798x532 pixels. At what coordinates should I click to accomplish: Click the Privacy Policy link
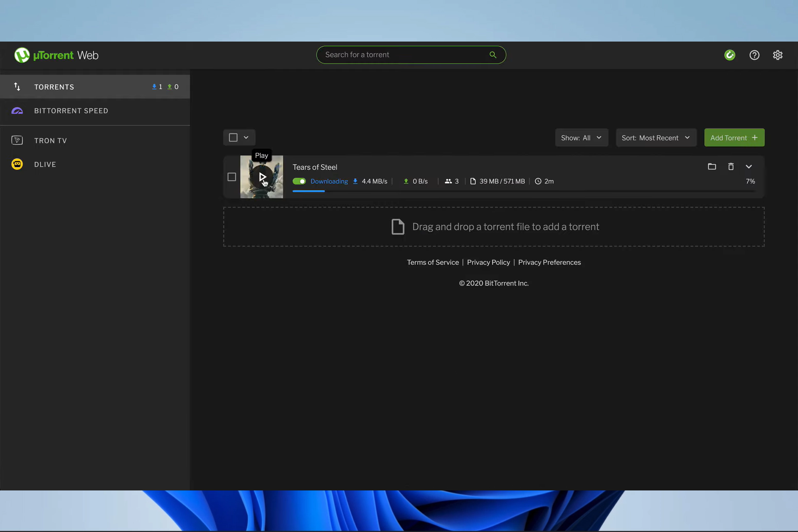coord(488,262)
